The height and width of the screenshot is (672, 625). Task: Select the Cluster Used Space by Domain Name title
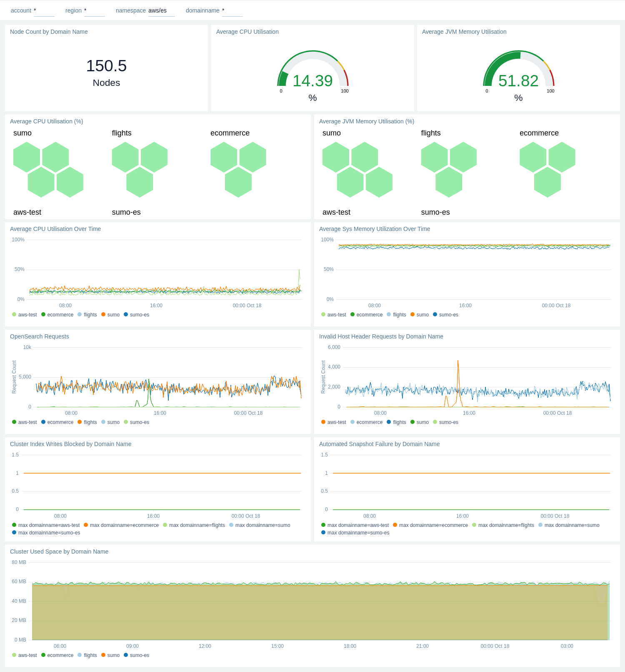point(59,552)
